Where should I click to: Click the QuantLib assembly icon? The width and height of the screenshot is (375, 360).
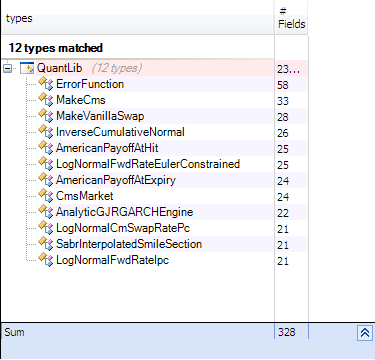27,68
